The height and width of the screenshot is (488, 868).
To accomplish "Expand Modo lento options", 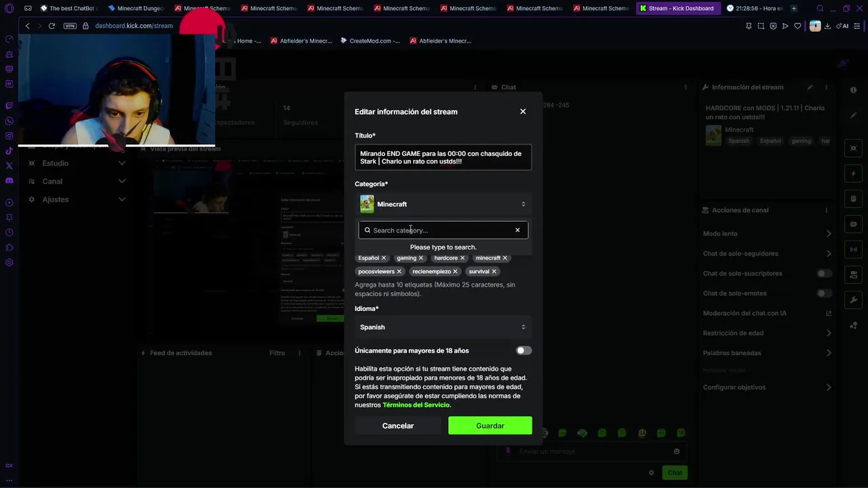I will point(829,234).
